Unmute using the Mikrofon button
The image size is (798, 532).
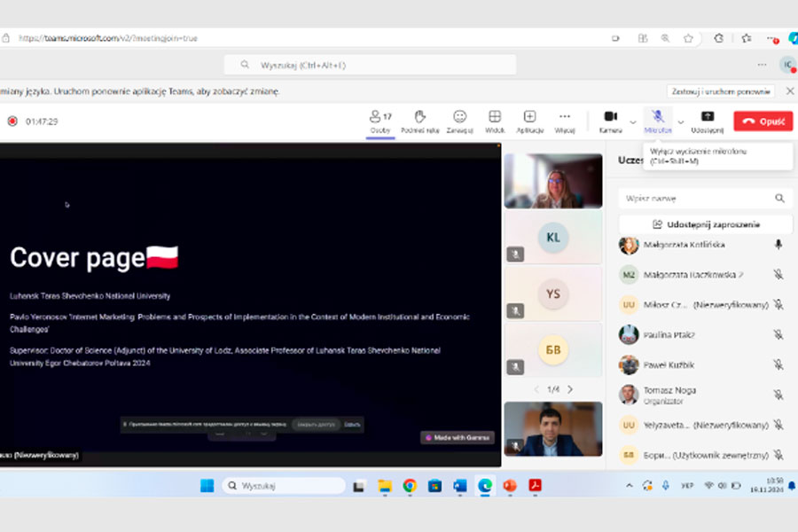(658, 121)
